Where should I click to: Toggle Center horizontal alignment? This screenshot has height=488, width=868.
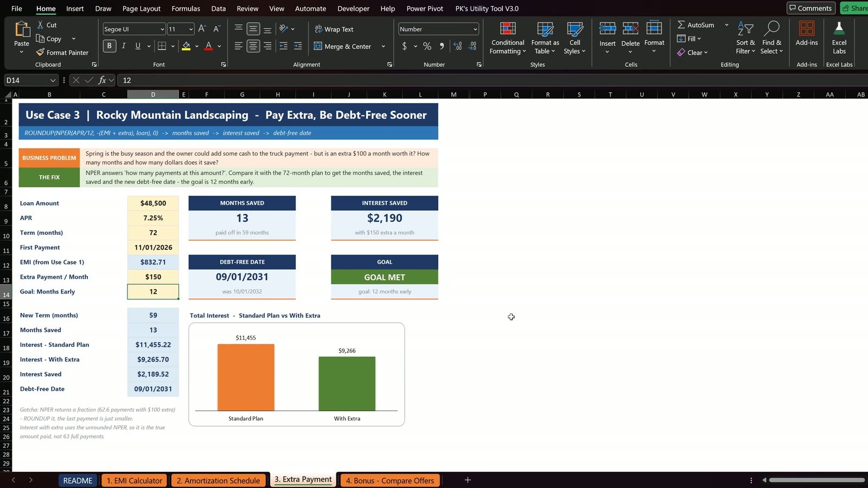(x=253, y=46)
